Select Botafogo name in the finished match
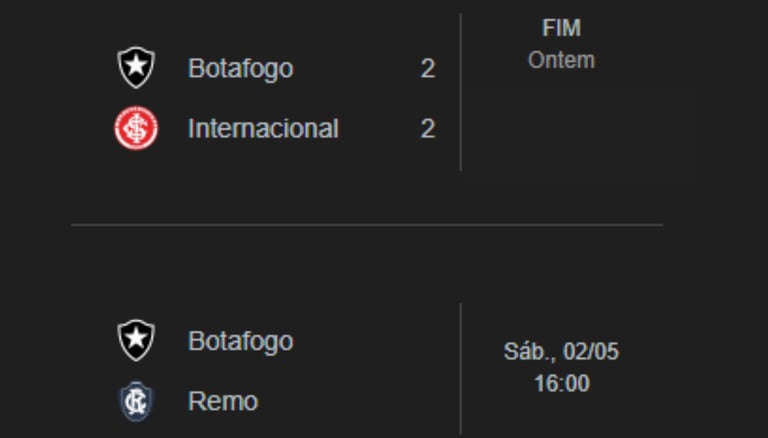Viewport: 768px width, 438px height. (x=240, y=69)
